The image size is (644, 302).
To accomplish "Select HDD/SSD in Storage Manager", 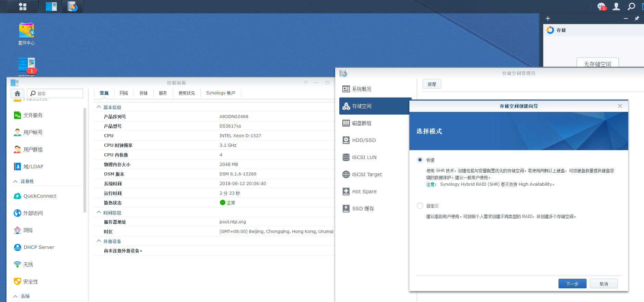I will coord(364,140).
